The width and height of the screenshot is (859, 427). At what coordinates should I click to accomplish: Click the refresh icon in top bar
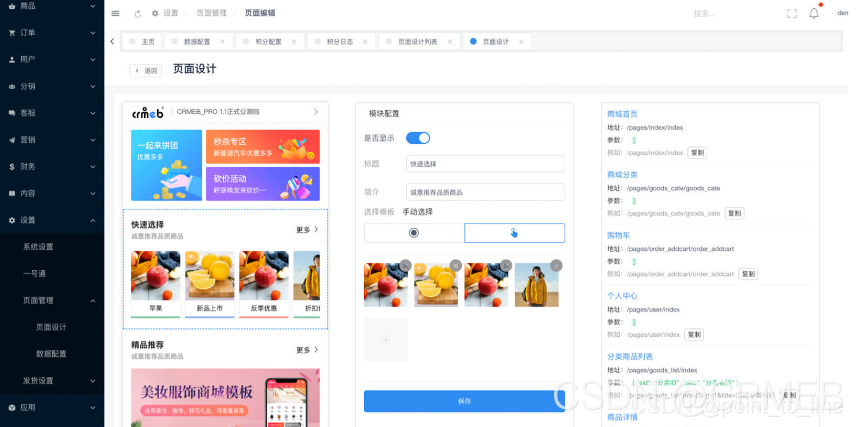pyautogui.click(x=138, y=14)
